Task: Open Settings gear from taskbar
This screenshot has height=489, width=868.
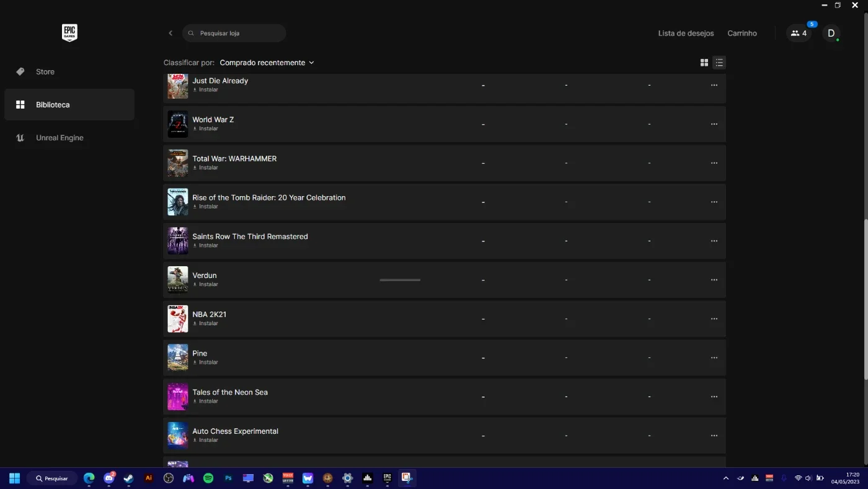Action: coord(347,478)
